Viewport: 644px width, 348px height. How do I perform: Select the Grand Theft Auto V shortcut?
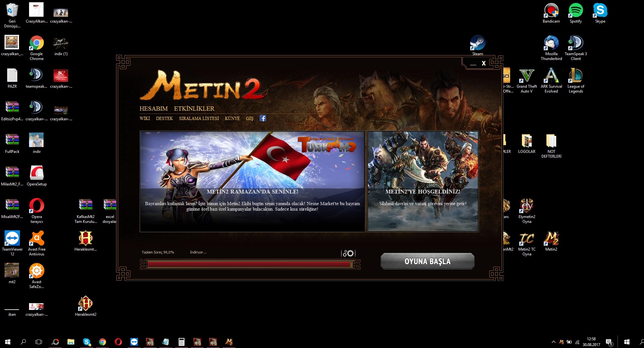tap(527, 80)
